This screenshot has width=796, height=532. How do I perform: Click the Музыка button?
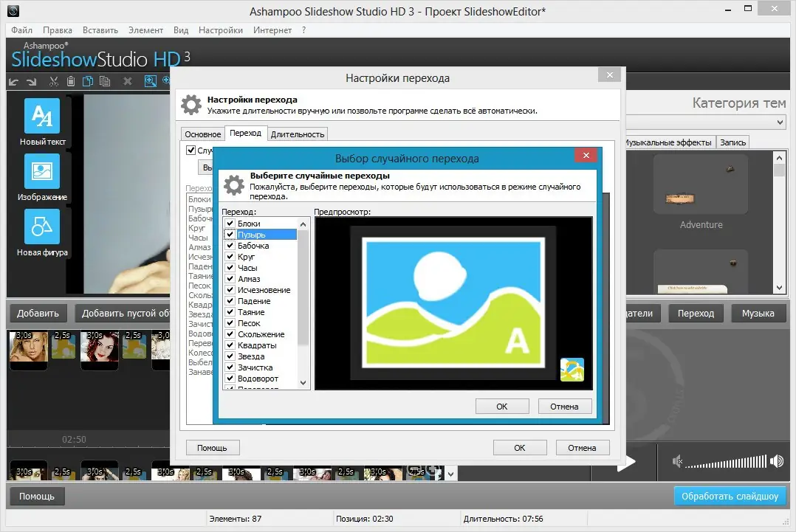758,313
